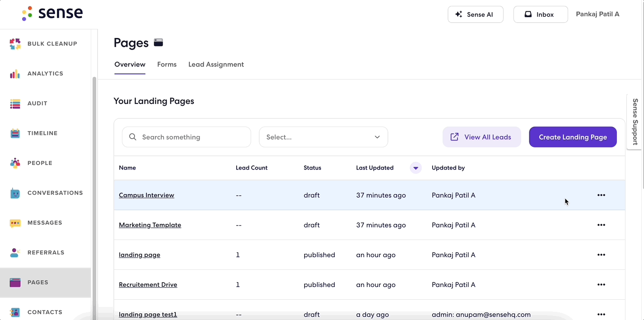
Task: Click the View All Leads button
Action: pyautogui.click(x=481, y=137)
